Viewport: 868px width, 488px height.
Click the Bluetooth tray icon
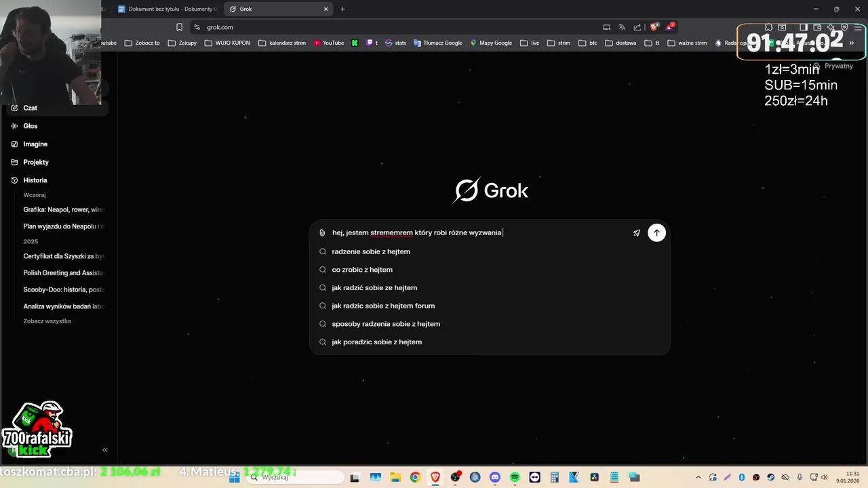point(742,477)
